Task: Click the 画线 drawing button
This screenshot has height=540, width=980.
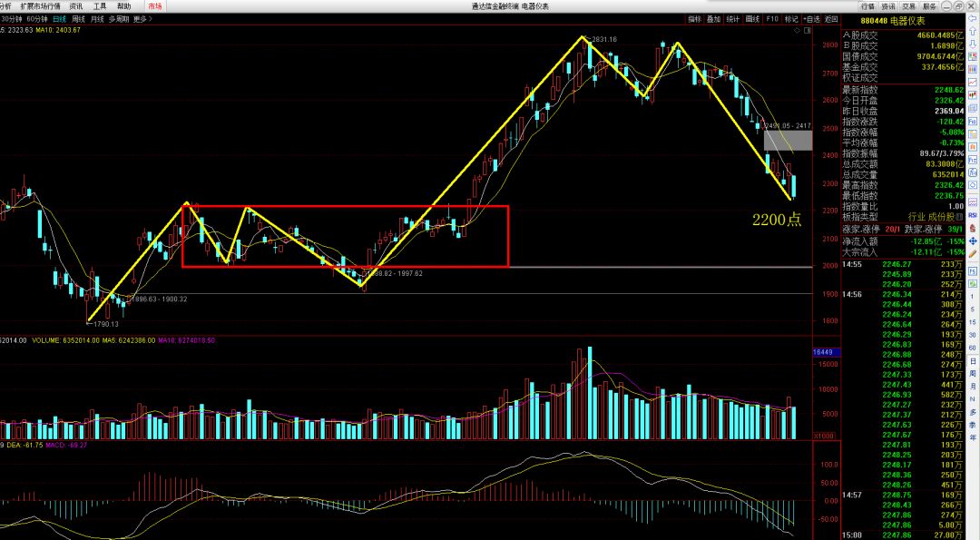Action: point(752,19)
